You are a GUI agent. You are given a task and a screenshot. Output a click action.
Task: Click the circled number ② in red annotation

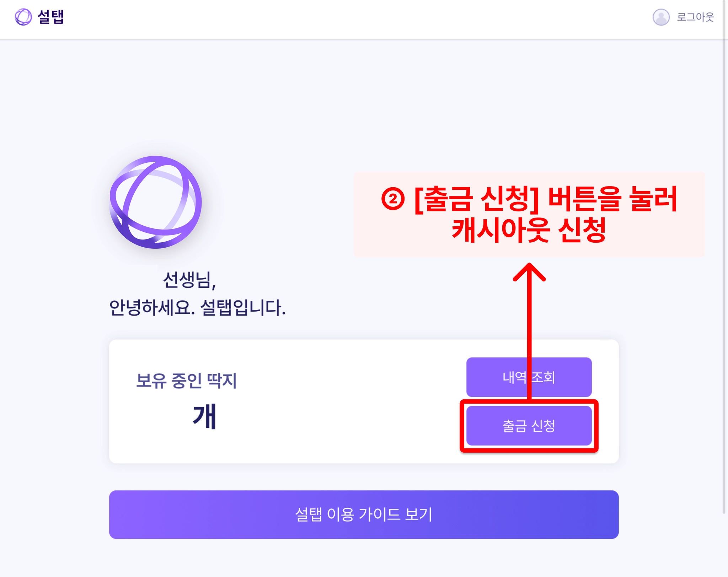click(393, 199)
